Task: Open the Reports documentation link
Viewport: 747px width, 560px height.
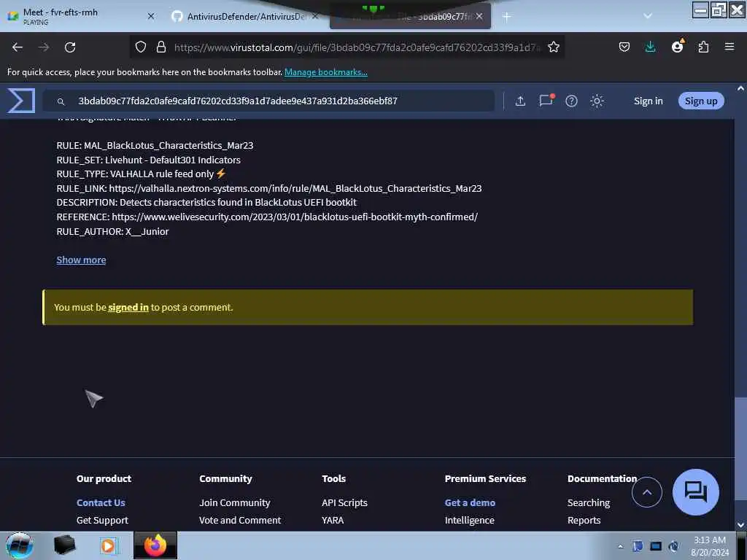Action: tap(584, 520)
